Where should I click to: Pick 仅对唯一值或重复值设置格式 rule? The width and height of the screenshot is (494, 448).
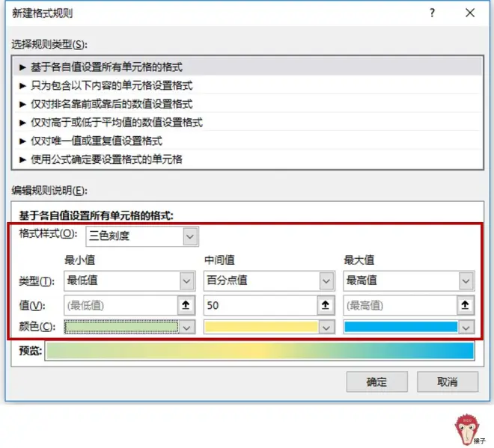click(x=248, y=141)
